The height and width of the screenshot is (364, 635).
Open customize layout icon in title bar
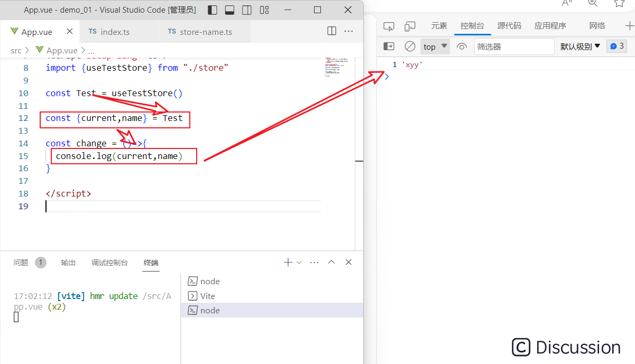click(264, 10)
